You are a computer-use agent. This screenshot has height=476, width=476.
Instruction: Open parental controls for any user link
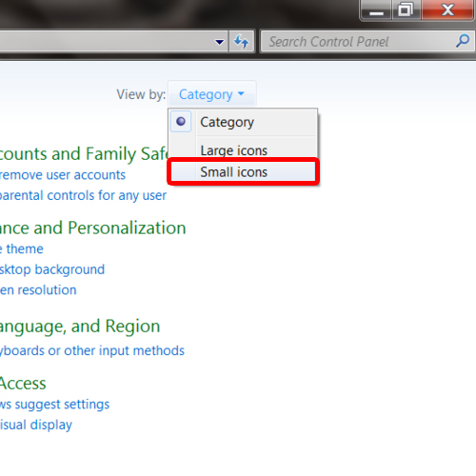click(83, 195)
